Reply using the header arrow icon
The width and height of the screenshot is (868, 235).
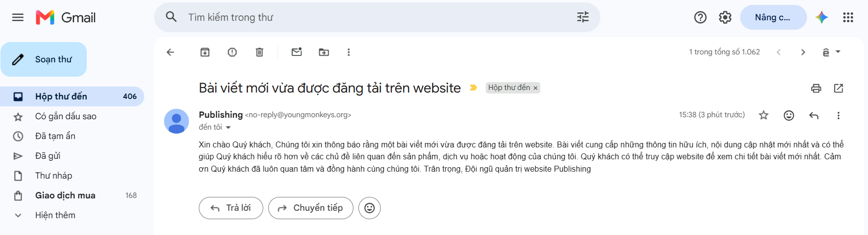[x=813, y=115]
